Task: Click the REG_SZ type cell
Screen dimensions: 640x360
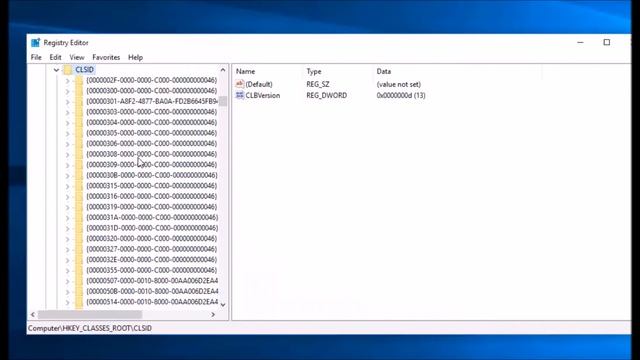Action: pyautogui.click(x=318, y=84)
